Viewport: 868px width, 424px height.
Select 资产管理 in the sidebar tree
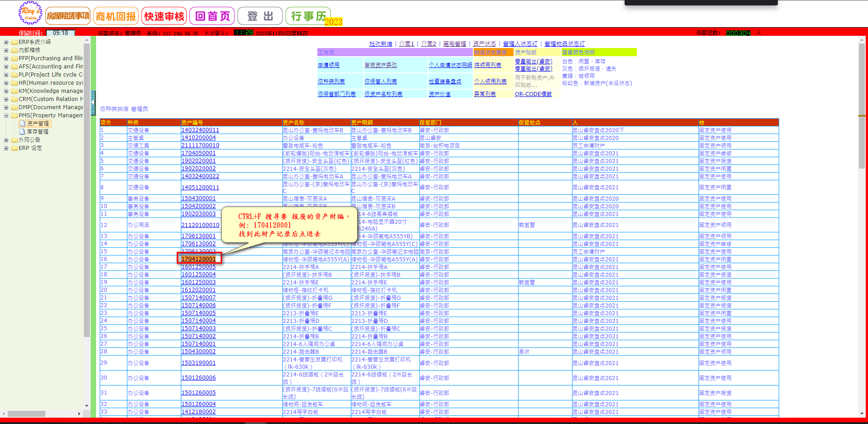click(38, 124)
